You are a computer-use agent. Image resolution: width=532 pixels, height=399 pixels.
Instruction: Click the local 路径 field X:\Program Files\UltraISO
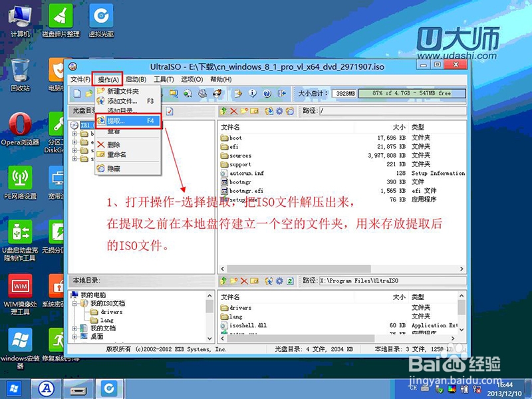point(392,281)
